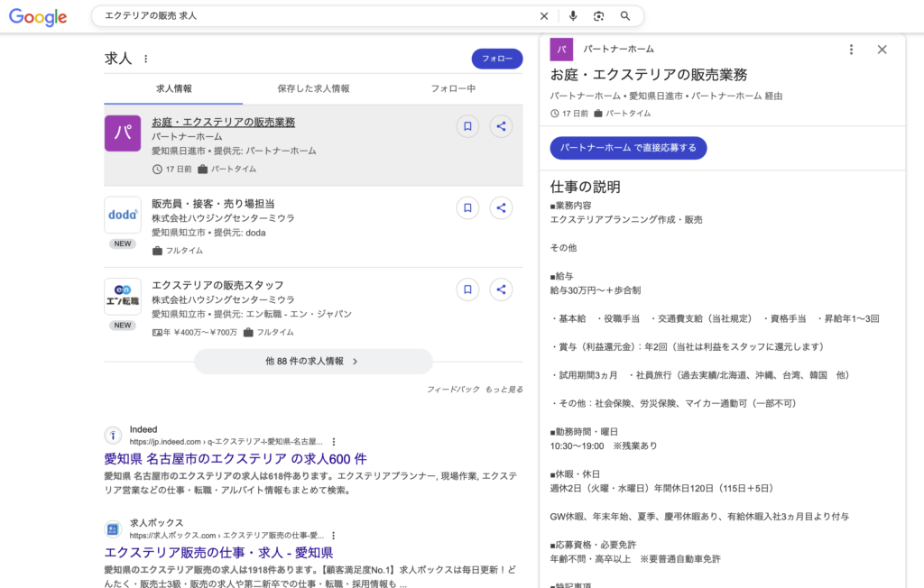Viewport: 924px width, 588px height.
Task: Click the 年齢不問・高卒以上 qualification text
Action: click(x=590, y=559)
